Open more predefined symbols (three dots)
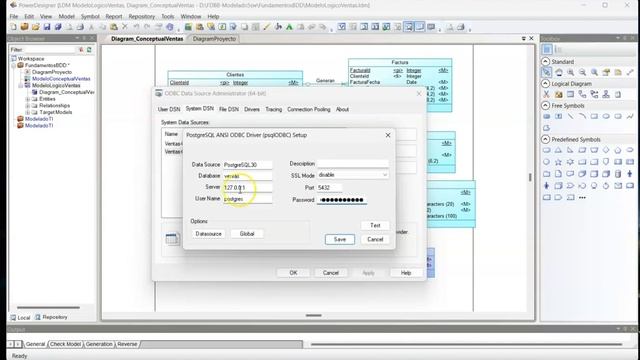The image size is (640, 360). coord(582,198)
